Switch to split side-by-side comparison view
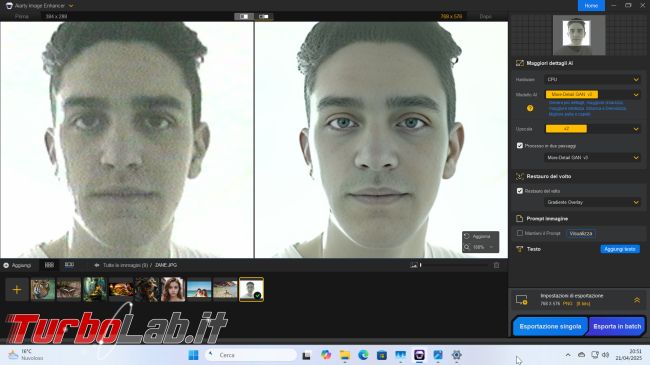This screenshot has width=650, height=365. [x=244, y=17]
